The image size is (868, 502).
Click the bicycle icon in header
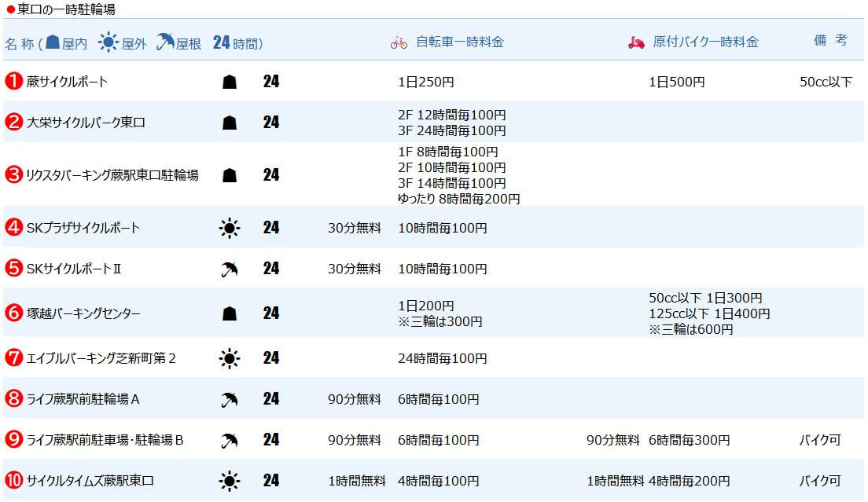(399, 42)
